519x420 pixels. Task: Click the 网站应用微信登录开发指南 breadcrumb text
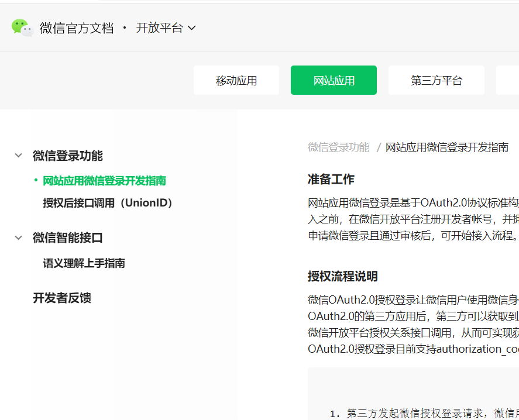point(447,147)
